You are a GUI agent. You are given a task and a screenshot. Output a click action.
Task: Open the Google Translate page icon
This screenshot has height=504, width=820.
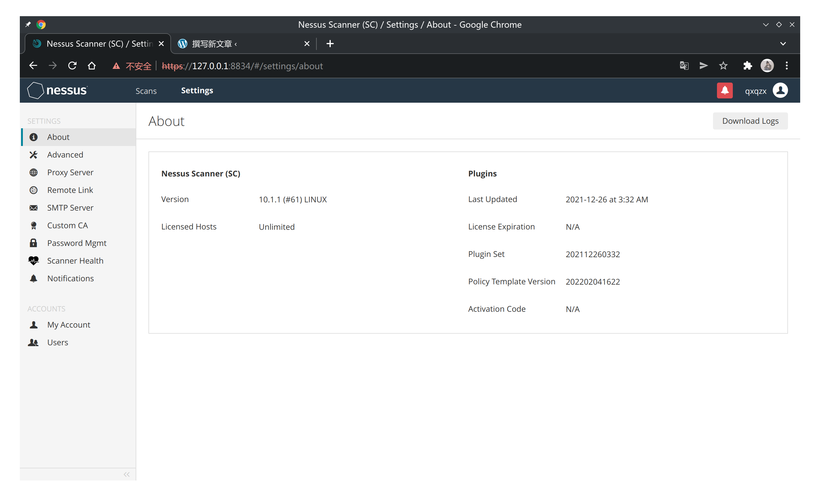[x=684, y=65]
